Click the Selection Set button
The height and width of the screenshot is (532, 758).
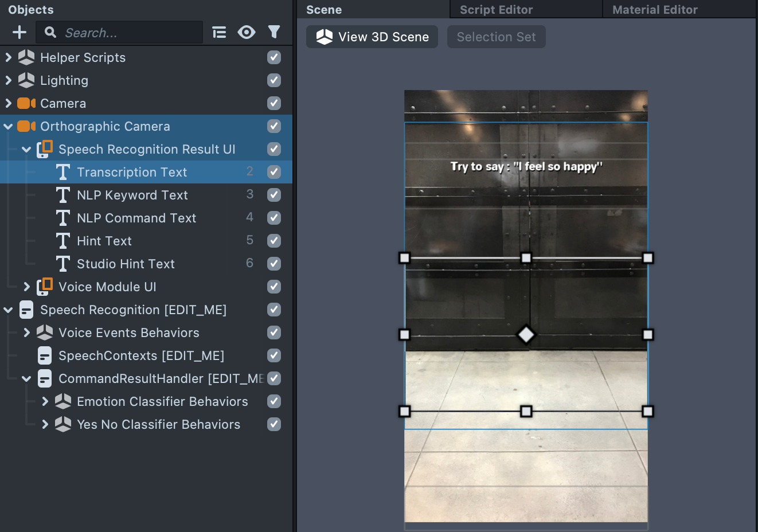point(496,37)
